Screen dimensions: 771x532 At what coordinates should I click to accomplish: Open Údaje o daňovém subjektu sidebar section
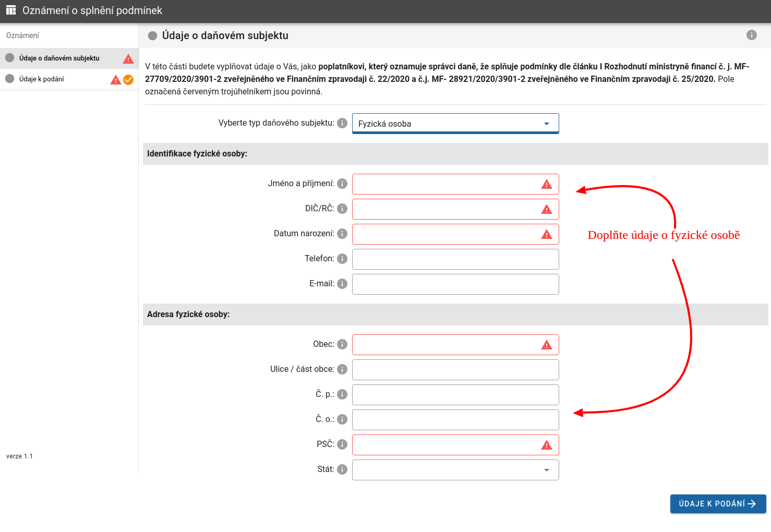[x=59, y=58]
